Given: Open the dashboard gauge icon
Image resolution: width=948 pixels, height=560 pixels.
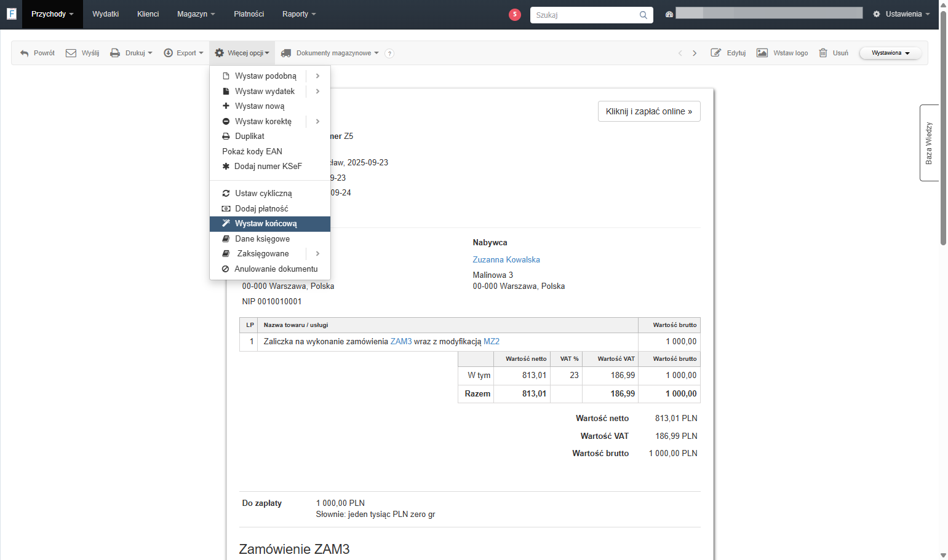Looking at the screenshot, I should pyautogui.click(x=669, y=14).
